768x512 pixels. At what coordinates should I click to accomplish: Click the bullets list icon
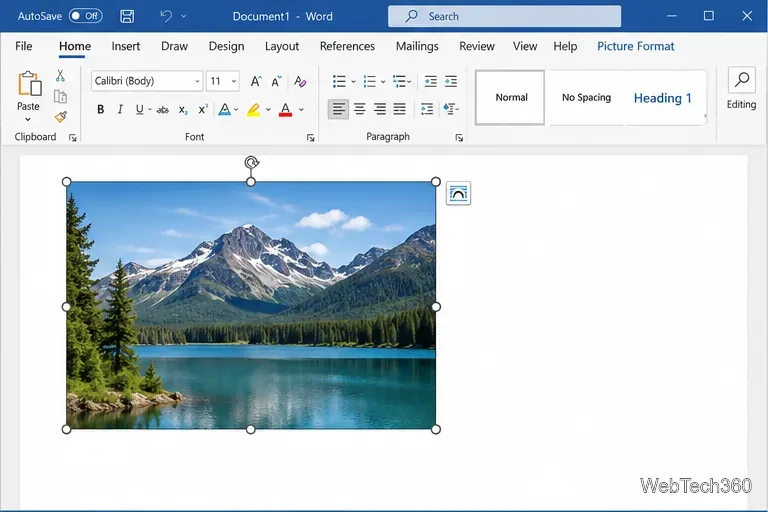(339, 81)
